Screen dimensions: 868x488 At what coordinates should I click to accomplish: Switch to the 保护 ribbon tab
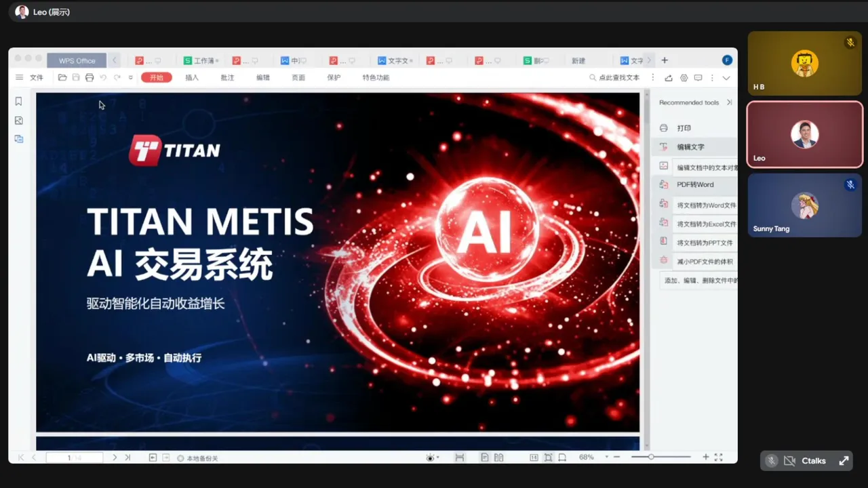point(334,78)
